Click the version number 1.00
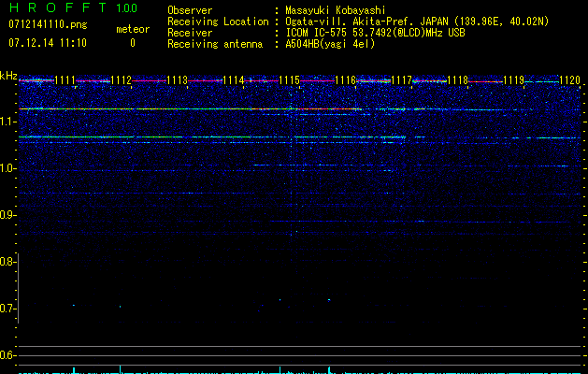The width and height of the screenshot is (588, 374). [x=126, y=8]
